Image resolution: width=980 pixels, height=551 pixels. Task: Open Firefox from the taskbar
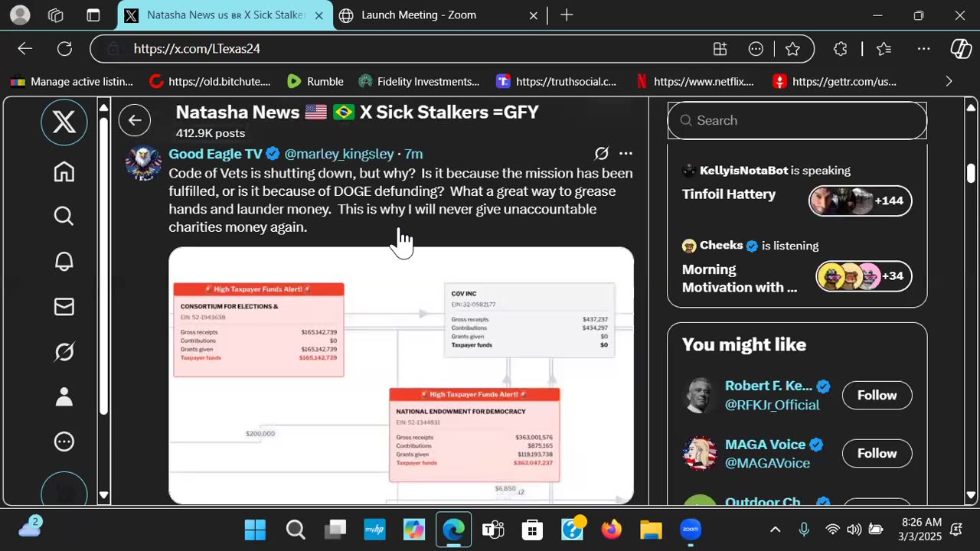611,530
